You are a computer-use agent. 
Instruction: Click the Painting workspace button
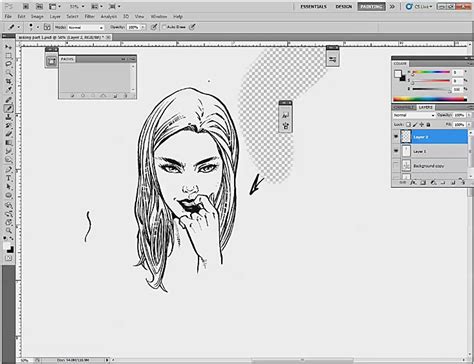[371, 6]
